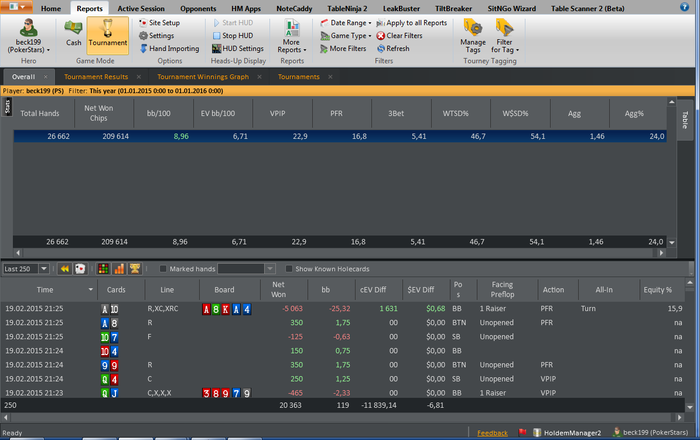Open the Time column filter arrow
This screenshot has width=700, height=440.
click(91, 290)
